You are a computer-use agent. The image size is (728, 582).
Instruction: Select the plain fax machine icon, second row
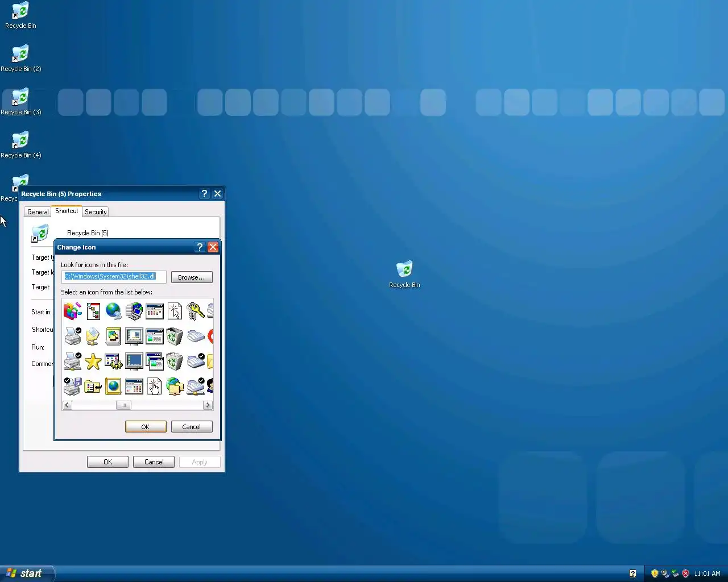(x=195, y=336)
